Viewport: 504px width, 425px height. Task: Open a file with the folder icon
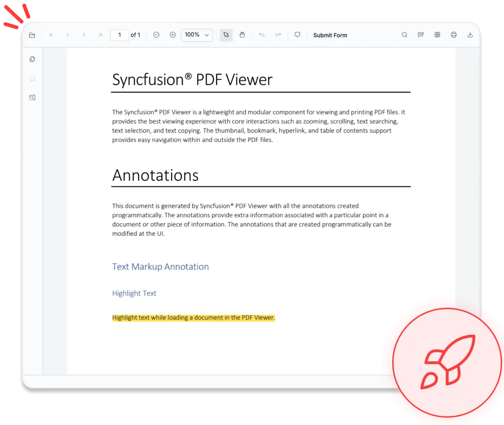pyautogui.click(x=32, y=35)
